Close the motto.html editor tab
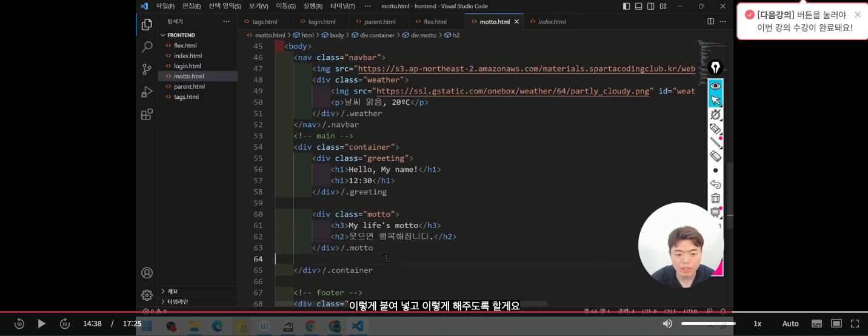The width and height of the screenshot is (868, 336). tap(516, 21)
